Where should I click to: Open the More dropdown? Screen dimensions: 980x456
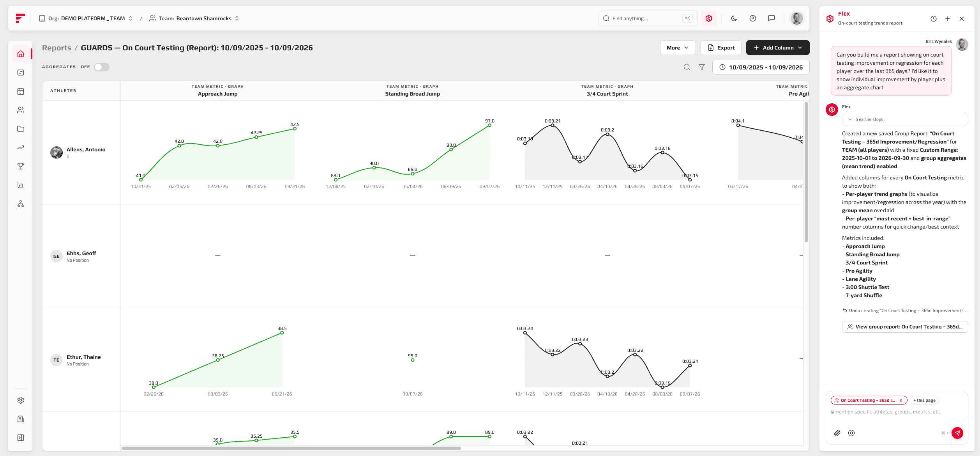[x=678, y=48]
